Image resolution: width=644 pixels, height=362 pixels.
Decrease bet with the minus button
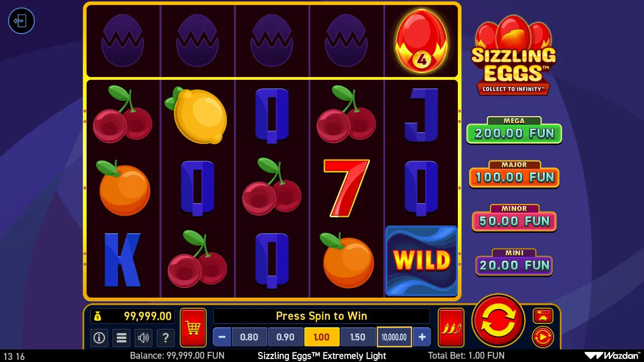pos(222,337)
